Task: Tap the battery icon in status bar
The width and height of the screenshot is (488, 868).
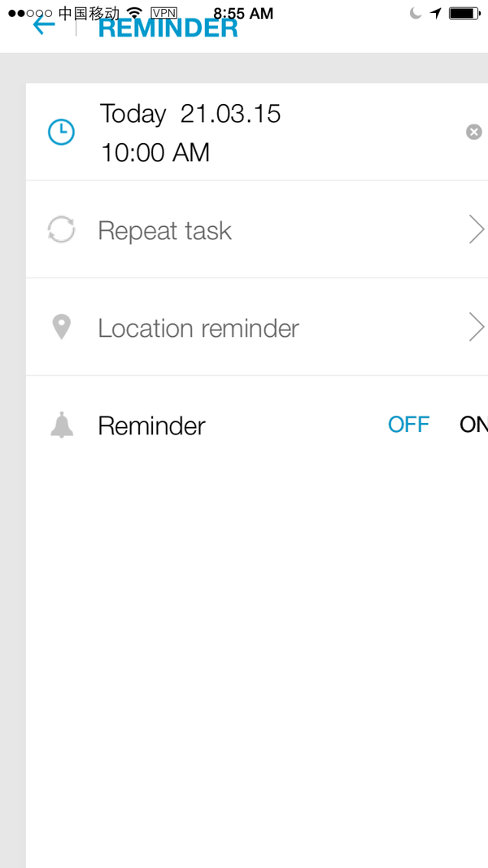Action: pos(464,13)
